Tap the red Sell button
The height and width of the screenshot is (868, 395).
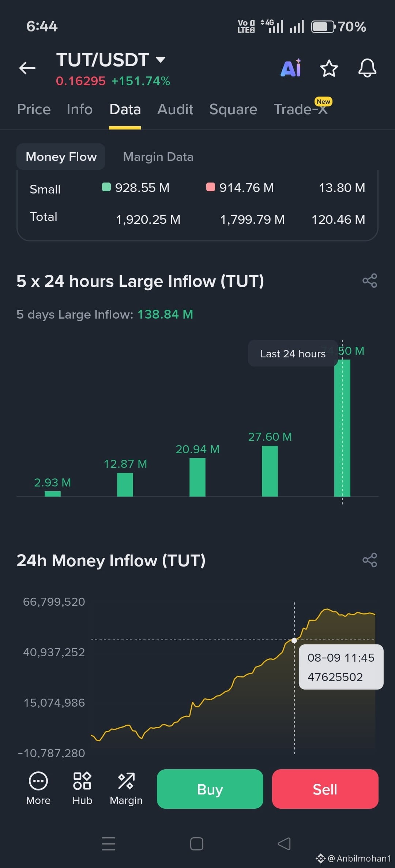(x=325, y=789)
